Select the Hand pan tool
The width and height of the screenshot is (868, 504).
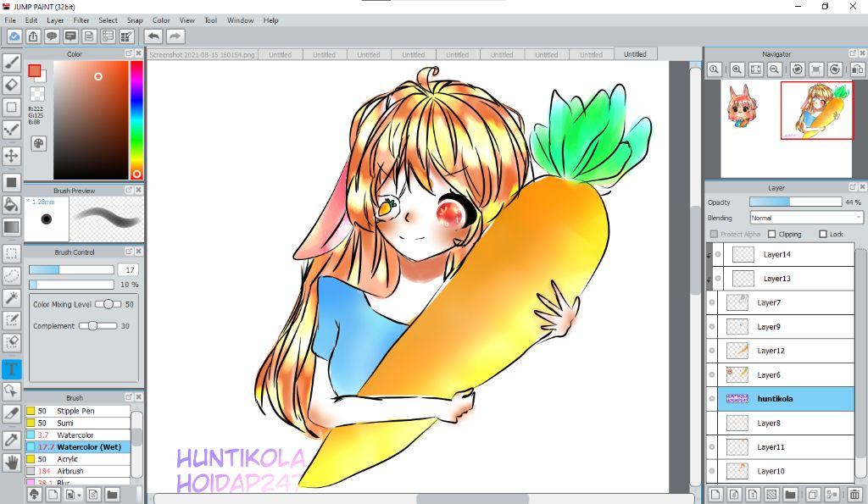(x=12, y=462)
